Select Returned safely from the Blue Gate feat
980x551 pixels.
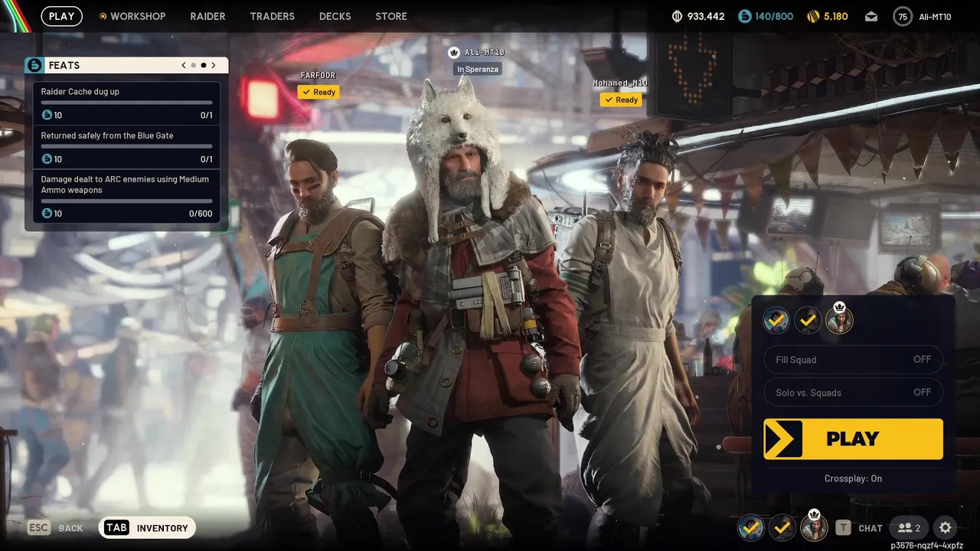point(127,148)
